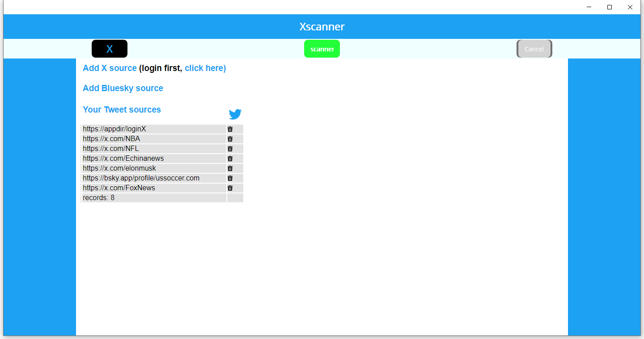
Task: Close the Xscanner window
Action: (630, 7)
